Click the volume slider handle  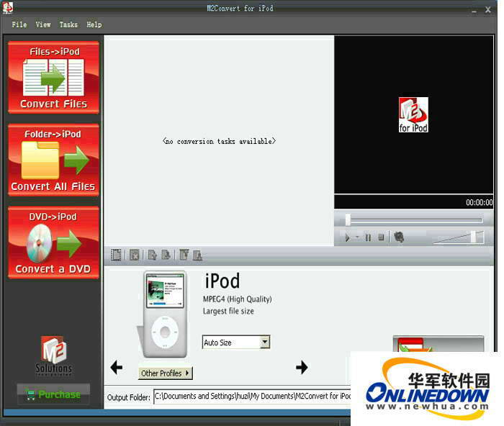(474, 237)
